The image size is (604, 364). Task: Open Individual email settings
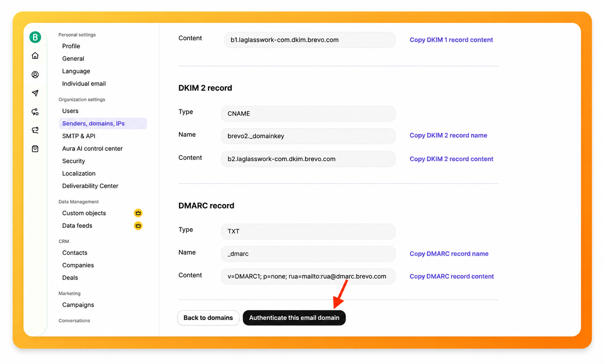point(84,84)
